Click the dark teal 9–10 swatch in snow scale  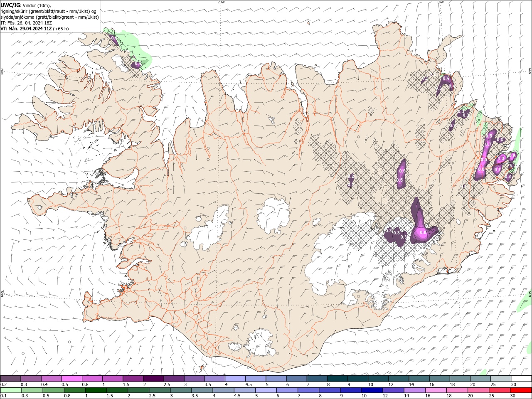click(x=358, y=379)
